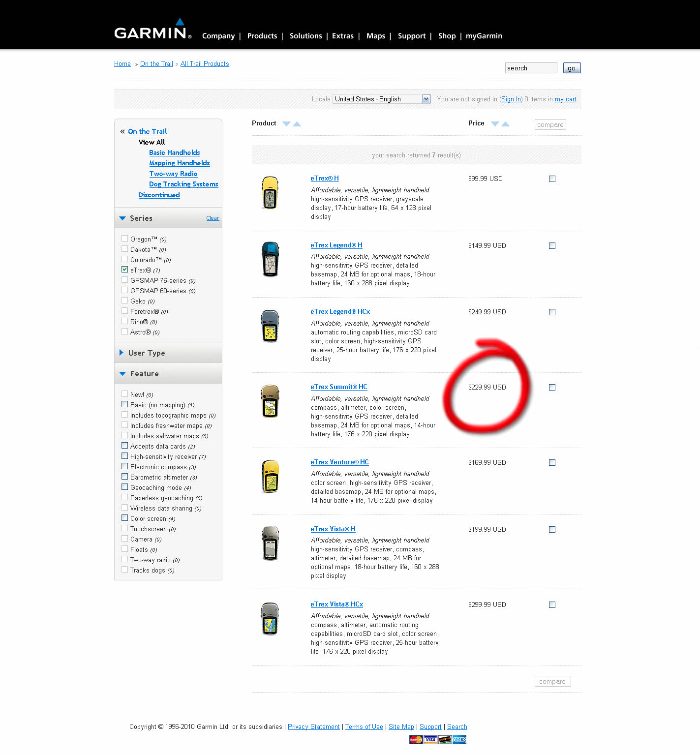This screenshot has height=755, width=700.
Task: Open the eTrex Legend HCx product link
Action: coord(340,312)
